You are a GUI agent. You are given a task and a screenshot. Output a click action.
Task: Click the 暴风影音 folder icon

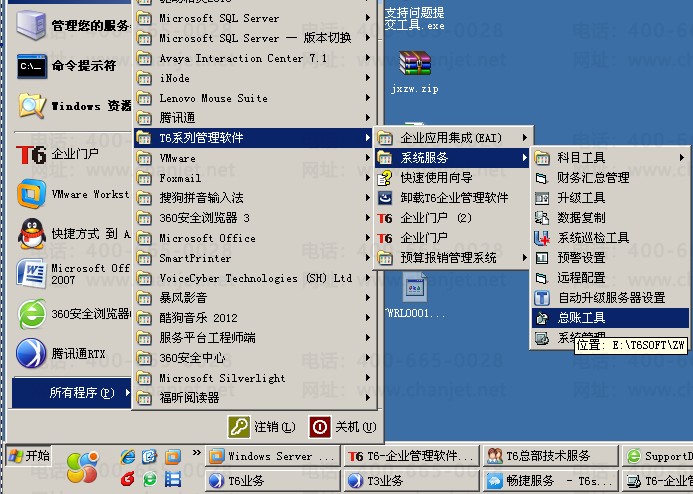tap(144, 298)
